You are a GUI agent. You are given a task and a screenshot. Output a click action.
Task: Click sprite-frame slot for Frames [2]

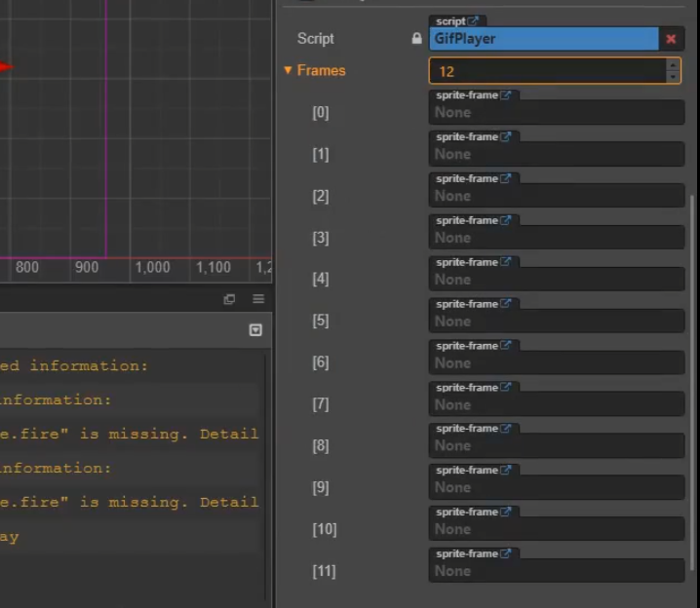(x=557, y=196)
